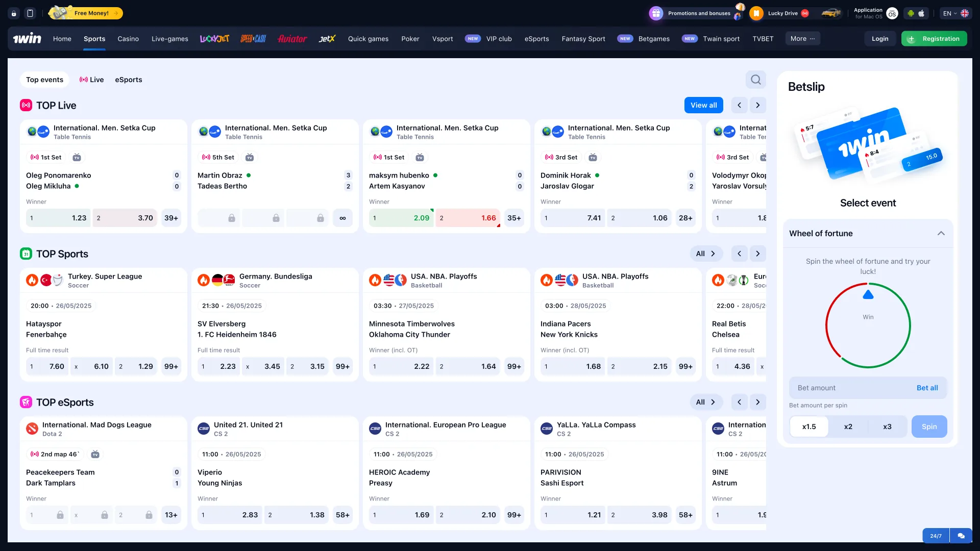Switch to Top events tab
The height and width of the screenshot is (551, 980).
point(44,80)
